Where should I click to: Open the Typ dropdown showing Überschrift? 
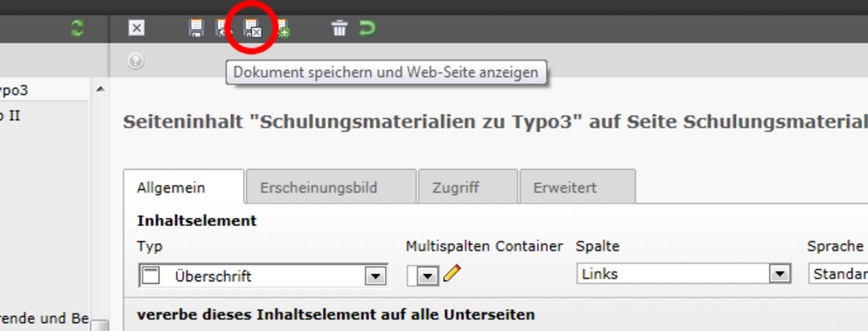click(263, 275)
